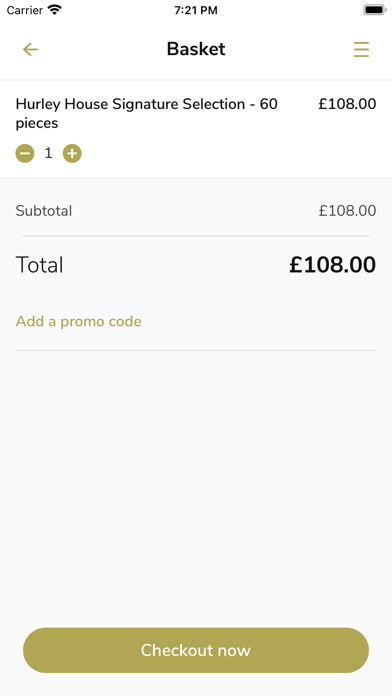Decrease item quantity with minus icon

[x=25, y=154]
